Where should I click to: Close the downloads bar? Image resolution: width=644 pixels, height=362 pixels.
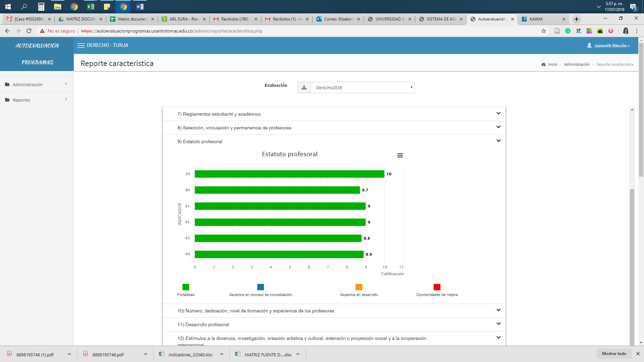[x=638, y=354]
